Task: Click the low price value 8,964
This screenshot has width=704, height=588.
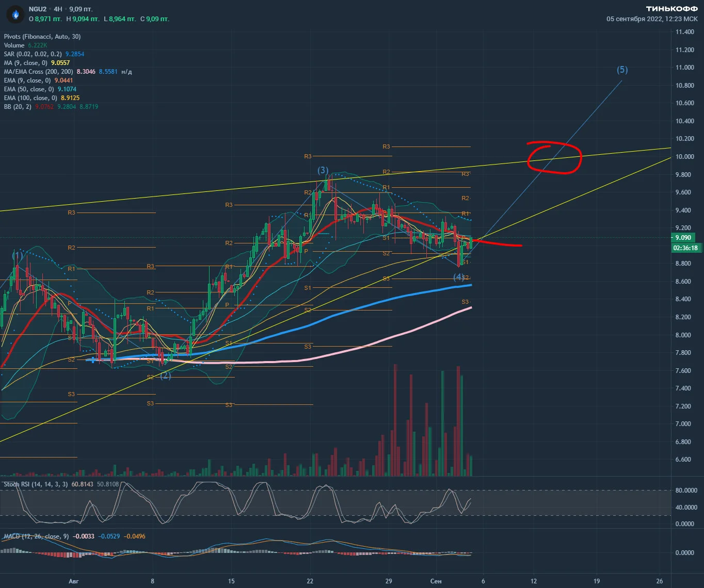Action: click(x=122, y=19)
